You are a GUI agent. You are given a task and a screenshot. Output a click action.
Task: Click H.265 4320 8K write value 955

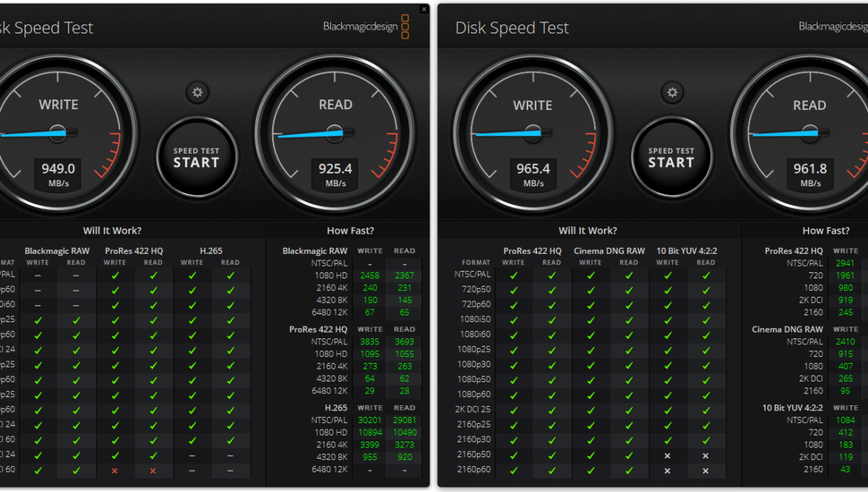[369, 457]
